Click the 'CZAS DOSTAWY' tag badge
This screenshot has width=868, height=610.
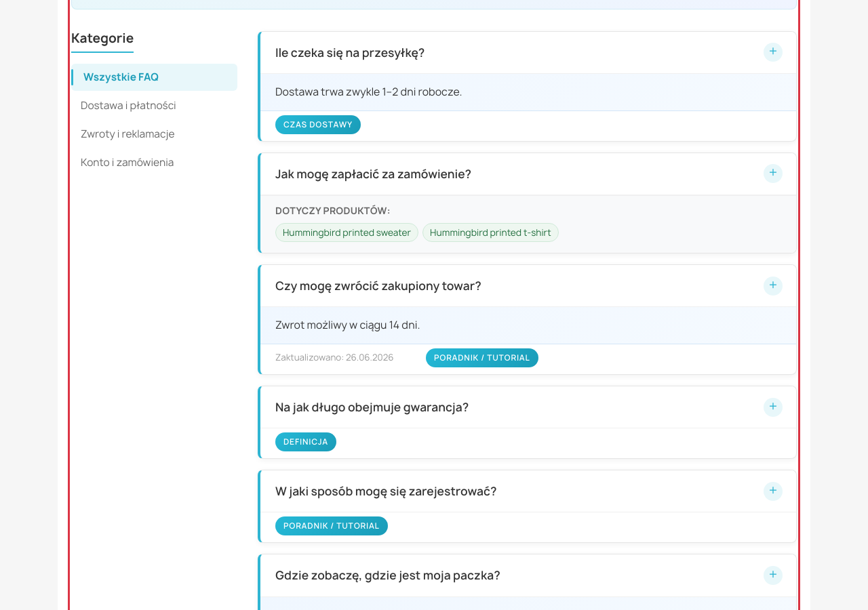(x=318, y=125)
